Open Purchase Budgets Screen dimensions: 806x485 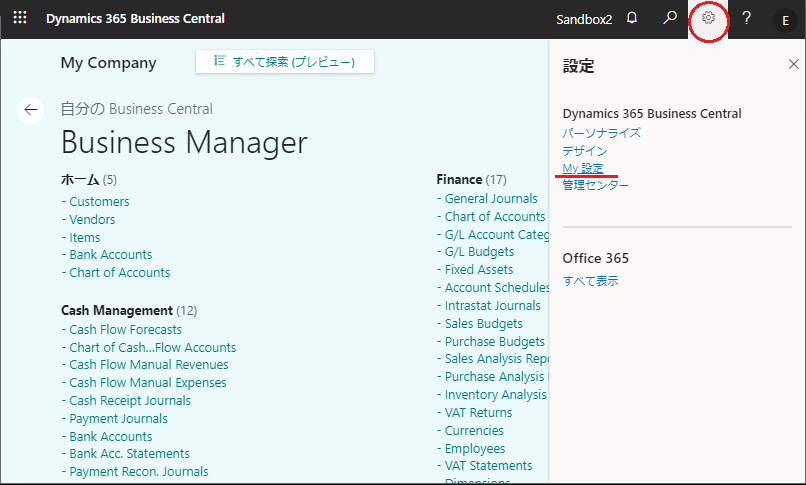click(x=494, y=341)
